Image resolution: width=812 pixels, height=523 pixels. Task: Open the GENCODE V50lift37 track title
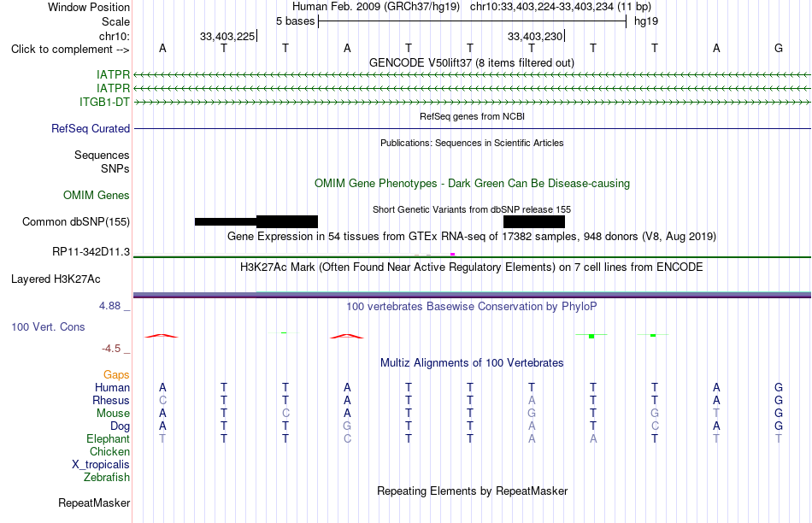471,62
